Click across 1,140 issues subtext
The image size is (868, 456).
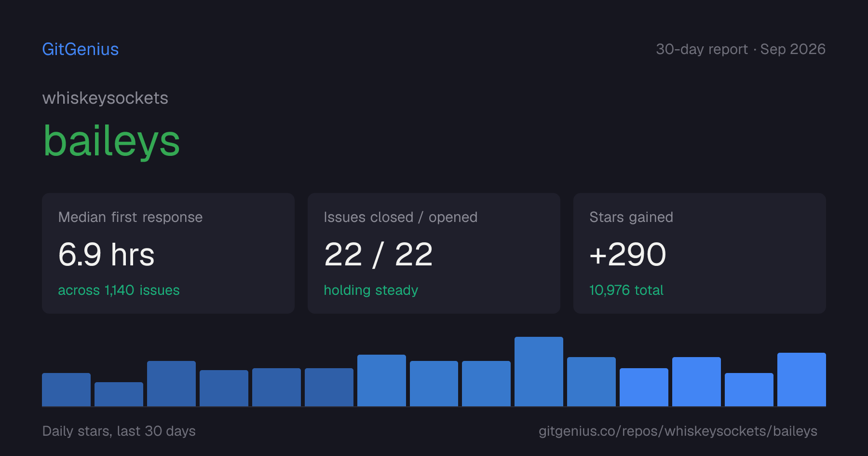[119, 290]
